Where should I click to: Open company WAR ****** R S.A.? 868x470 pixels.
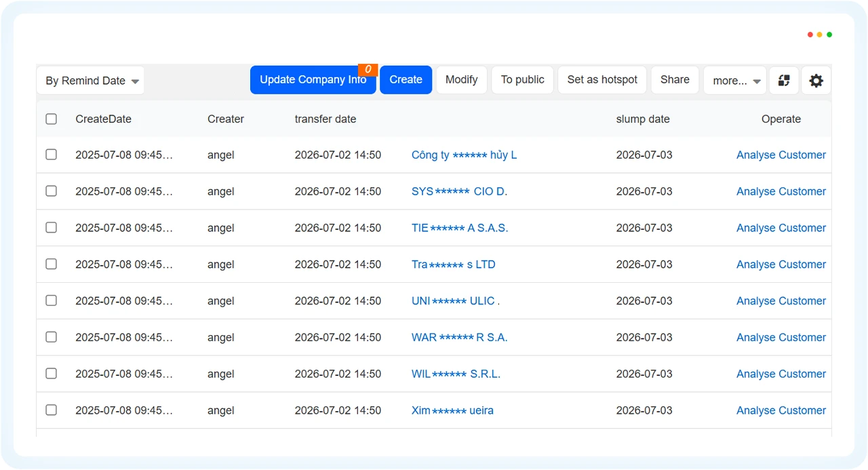coord(460,337)
